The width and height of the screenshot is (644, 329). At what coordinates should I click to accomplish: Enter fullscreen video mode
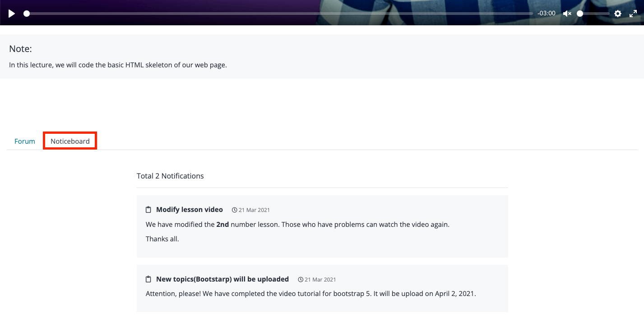633,14
